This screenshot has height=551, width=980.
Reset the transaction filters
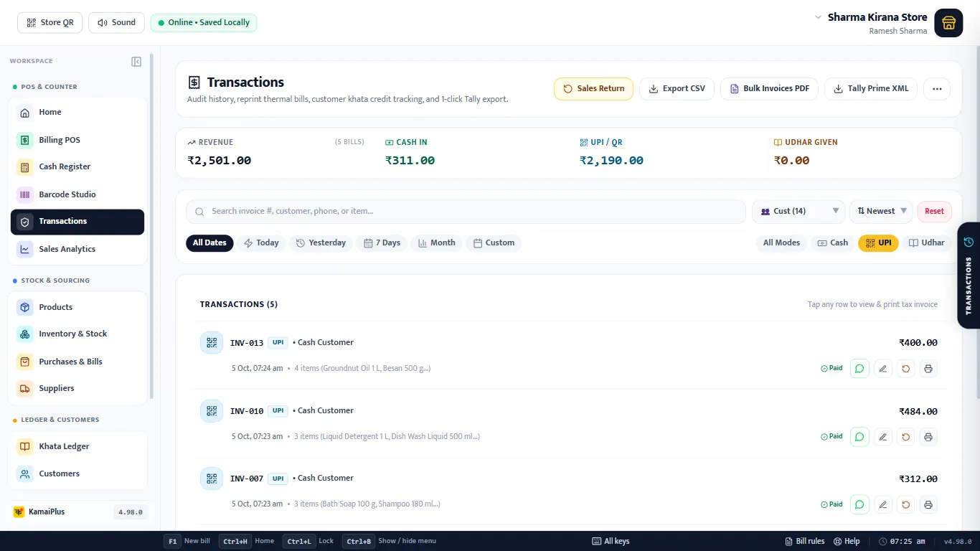pyautogui.click(x=934, y=212)
